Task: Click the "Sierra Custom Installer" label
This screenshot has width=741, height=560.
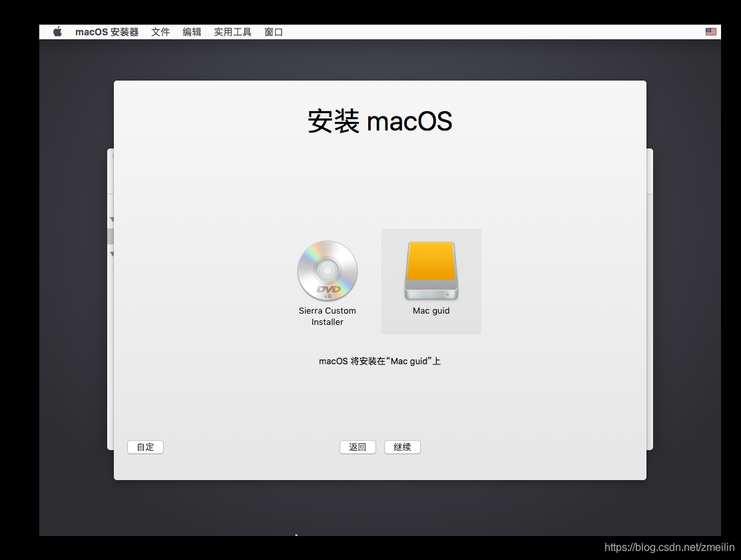Action: click(327, 316)
